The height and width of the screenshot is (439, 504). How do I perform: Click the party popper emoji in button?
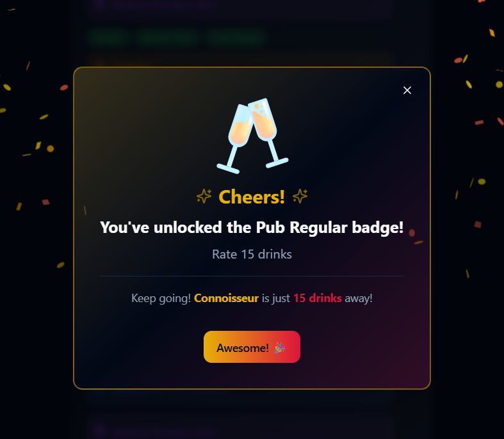click(x=279, y=347)
